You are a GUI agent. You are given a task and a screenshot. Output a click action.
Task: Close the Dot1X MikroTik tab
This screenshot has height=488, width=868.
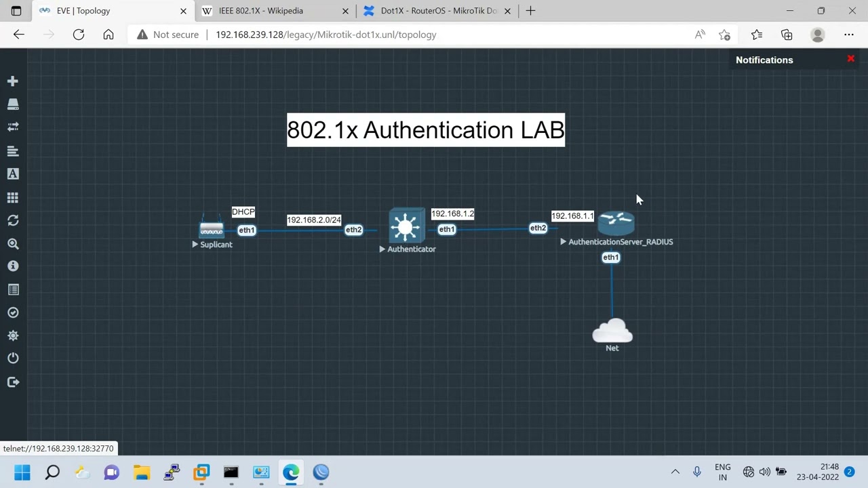click(507, 11)
